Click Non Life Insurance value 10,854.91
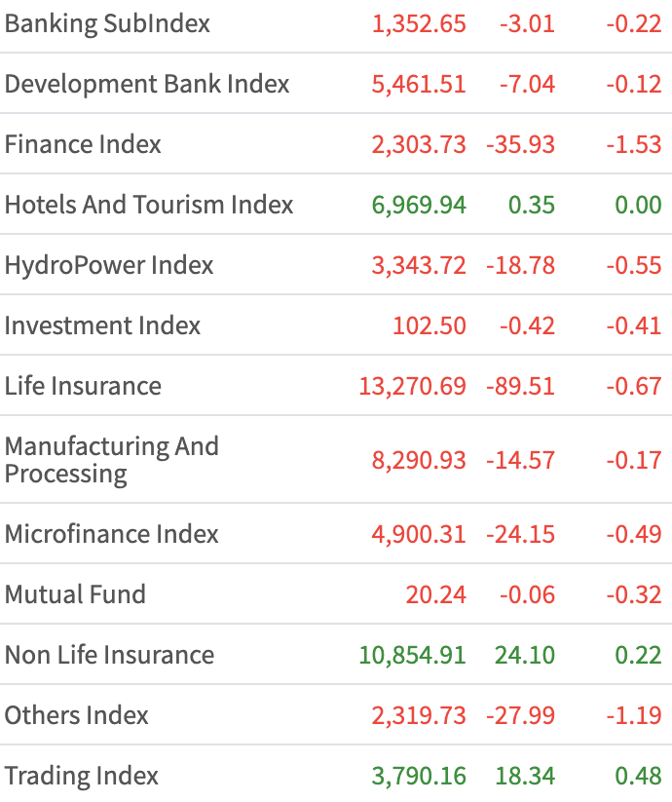This screenshot has height=802, width=672. [x=412, y=655]
